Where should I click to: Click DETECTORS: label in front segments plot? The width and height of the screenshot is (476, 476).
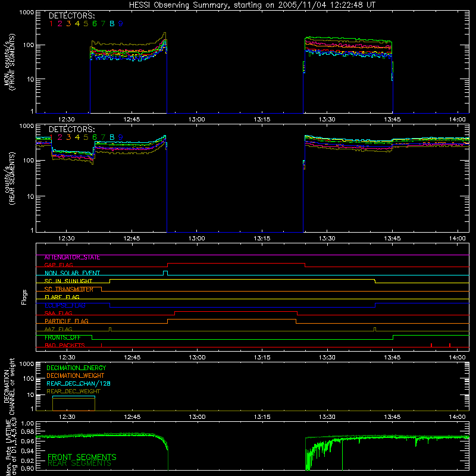[x=71, y=15]
